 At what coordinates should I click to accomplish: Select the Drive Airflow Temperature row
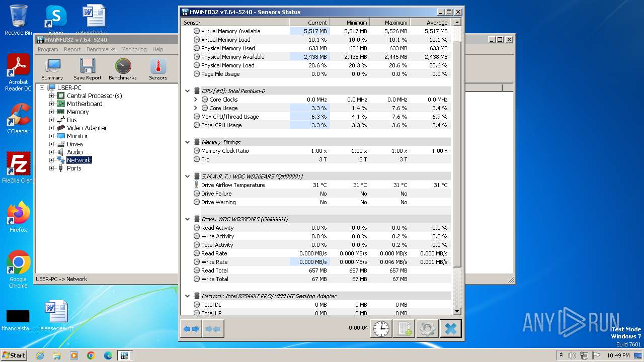tap(316, 185)
